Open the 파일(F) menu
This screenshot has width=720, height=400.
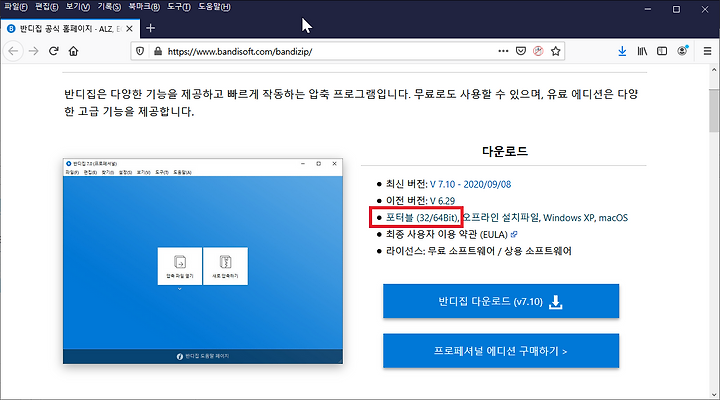click(16, 7)
